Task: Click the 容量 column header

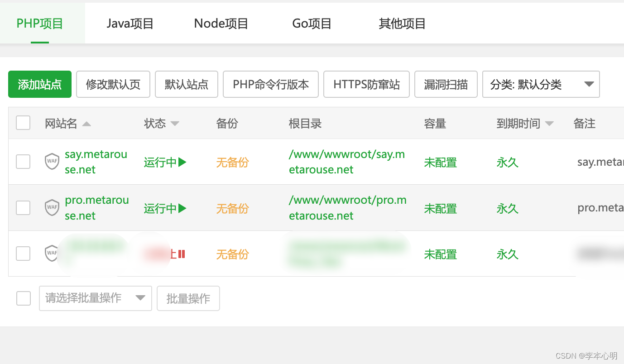Action: (x=435, y=123)
